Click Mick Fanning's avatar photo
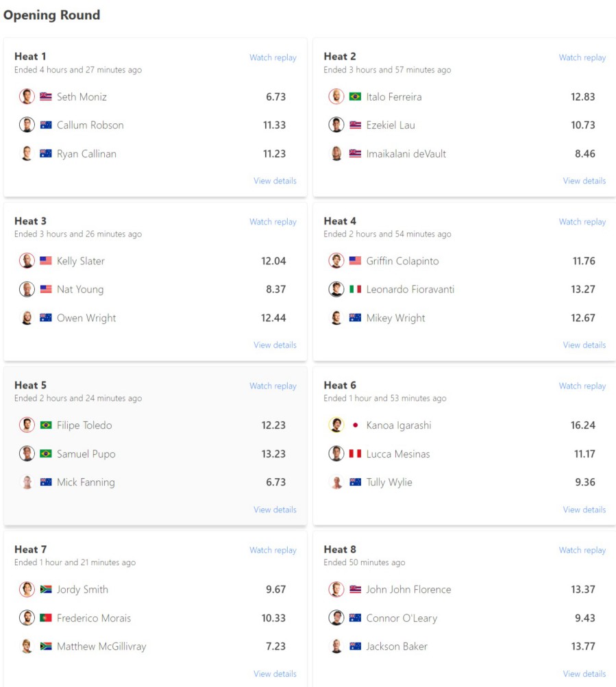 point(27,482)
